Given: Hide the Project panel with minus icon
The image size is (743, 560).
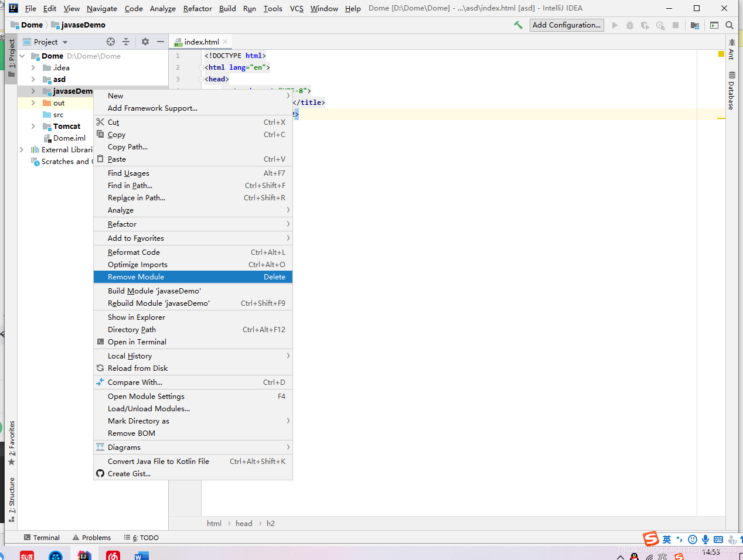Looking at the screenshot, I should (x=161, y=42).
